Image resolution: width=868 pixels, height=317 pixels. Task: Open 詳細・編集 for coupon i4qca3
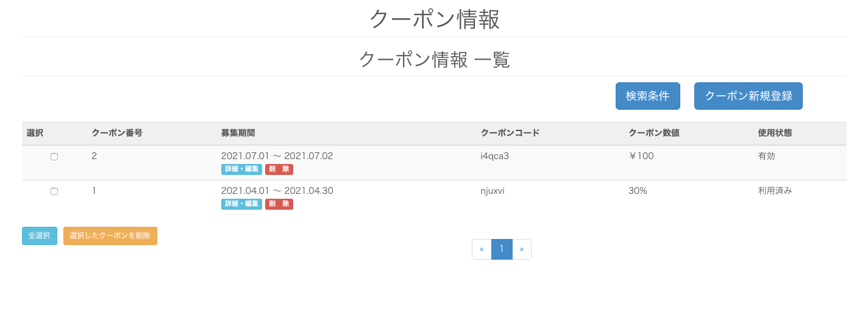(241, 169)
